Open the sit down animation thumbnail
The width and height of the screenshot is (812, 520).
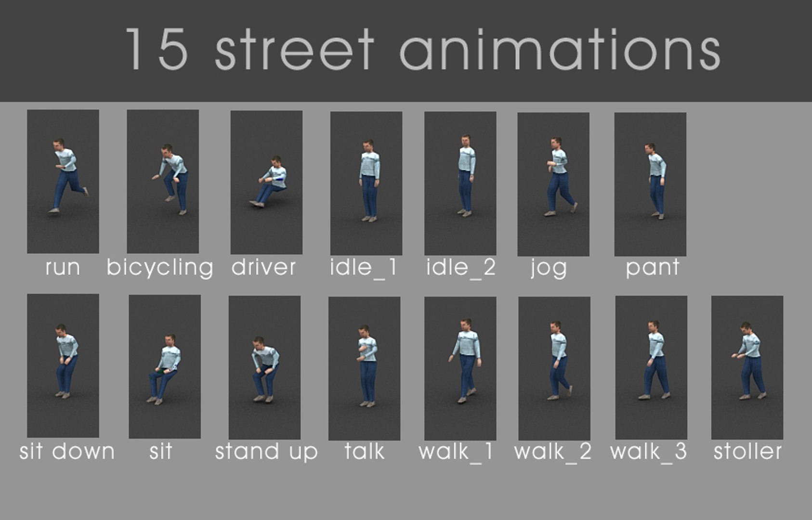click(x=63, y=366)
